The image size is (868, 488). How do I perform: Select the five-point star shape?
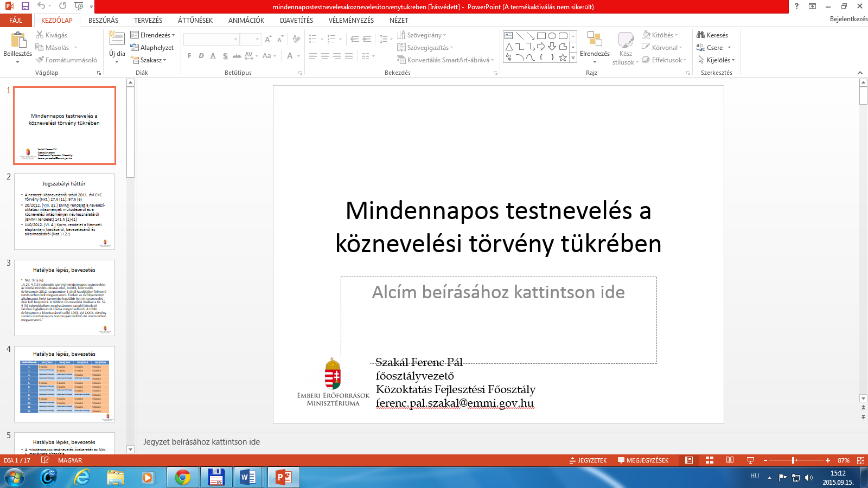[563, 57]
